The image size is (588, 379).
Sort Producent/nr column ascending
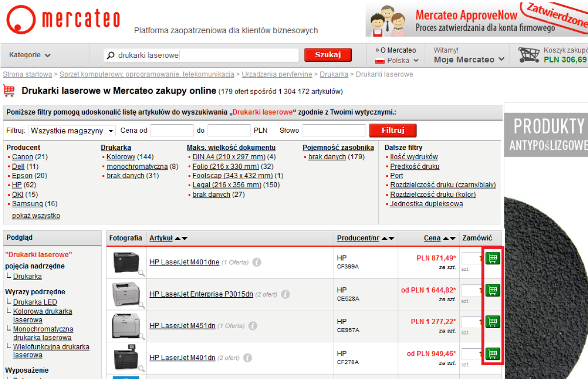tap(385, 238)
